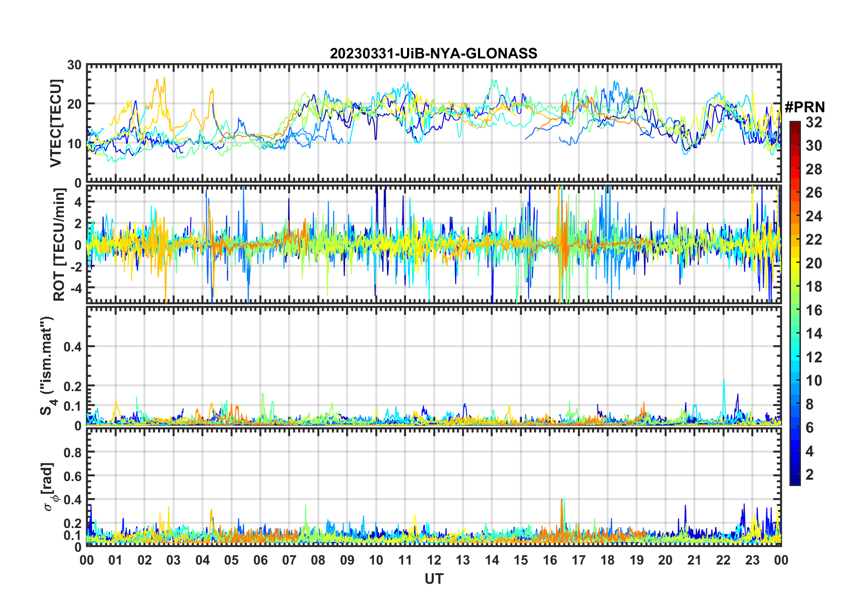Click the 08 hour tick on UT axis
The image size is (868, 607).
(x=318, y=560)
